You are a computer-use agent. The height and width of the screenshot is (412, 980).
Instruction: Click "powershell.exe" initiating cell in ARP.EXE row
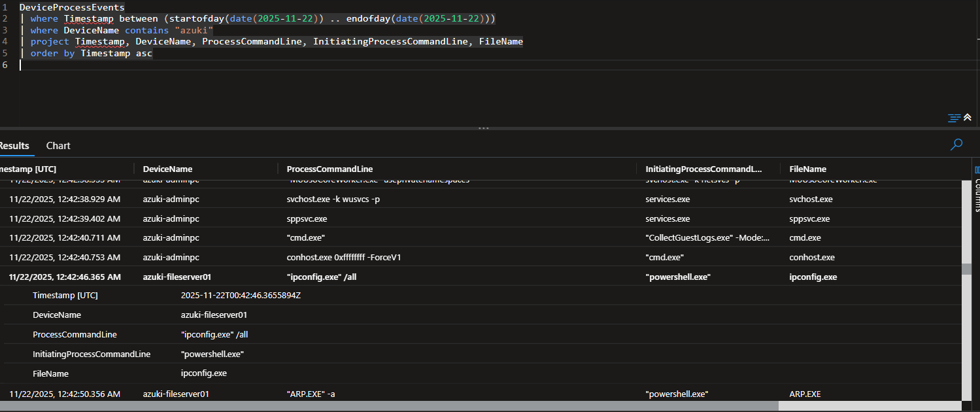[677, 394]
